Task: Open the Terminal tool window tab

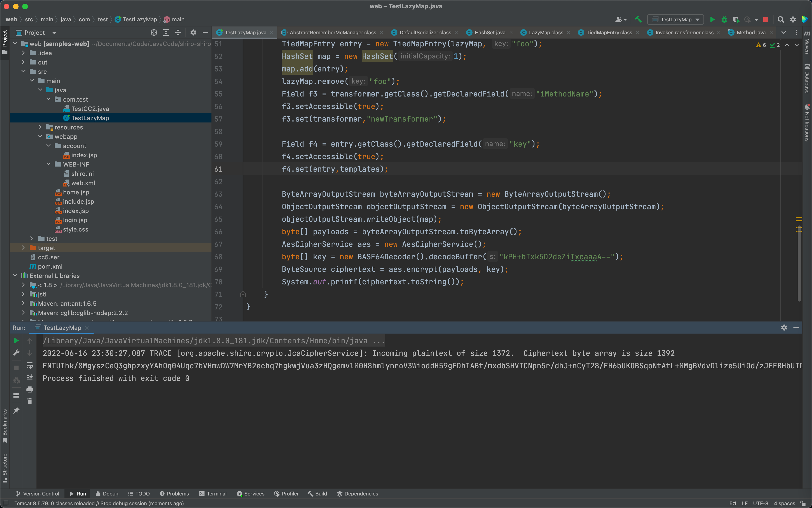Action: click(x=213, y=494)
